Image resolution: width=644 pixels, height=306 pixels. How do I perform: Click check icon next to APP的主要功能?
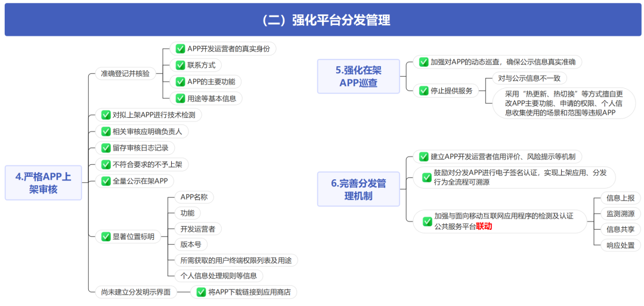tap(180, 82)
